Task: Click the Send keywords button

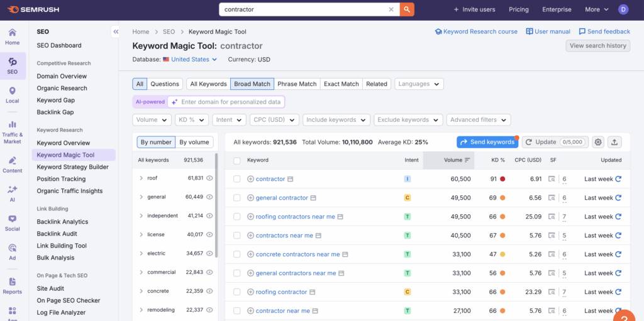Action: [487, 142]
